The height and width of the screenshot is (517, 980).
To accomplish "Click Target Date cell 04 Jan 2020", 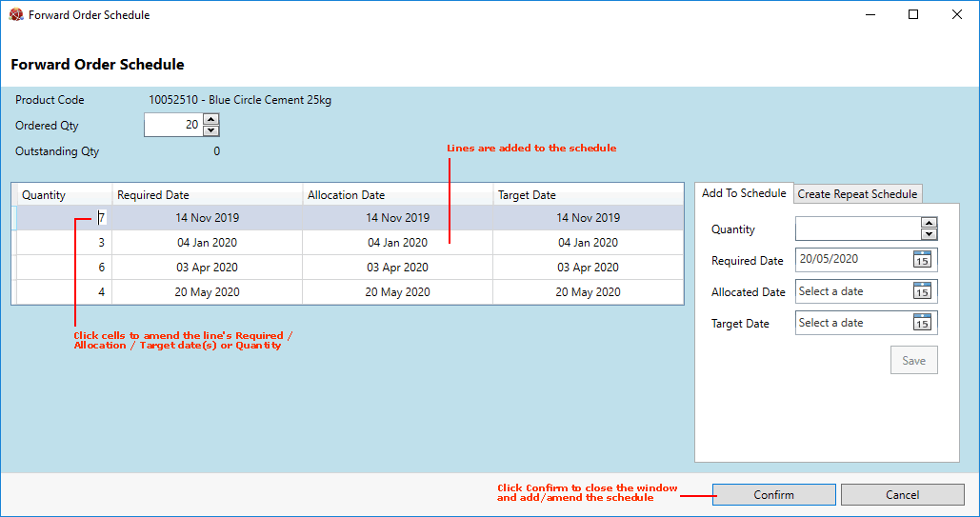I will tap(589, 243).
